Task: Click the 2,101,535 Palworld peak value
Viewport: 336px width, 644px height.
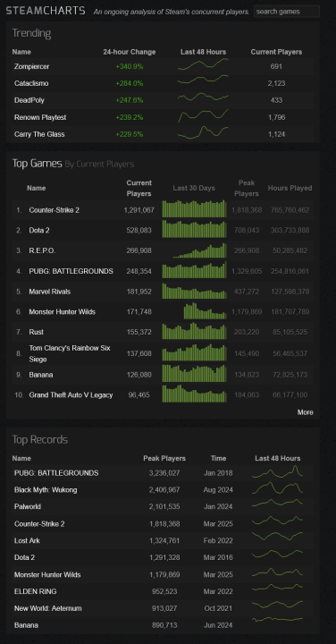Action: click(x=164, y=507)
